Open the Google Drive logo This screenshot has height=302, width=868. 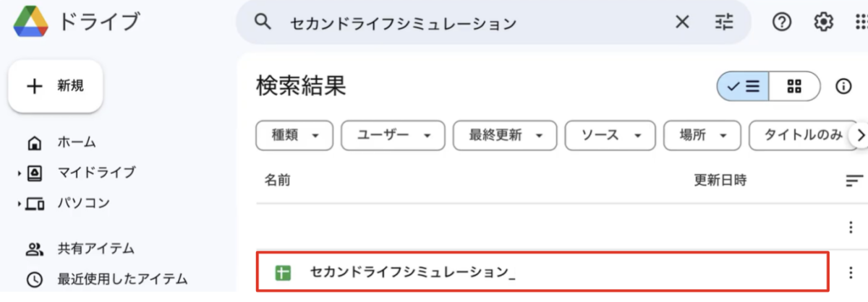(x=30, y=22)
